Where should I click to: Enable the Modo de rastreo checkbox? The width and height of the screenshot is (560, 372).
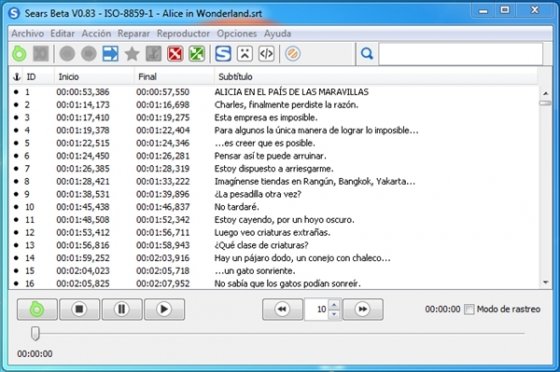[469, 309]
